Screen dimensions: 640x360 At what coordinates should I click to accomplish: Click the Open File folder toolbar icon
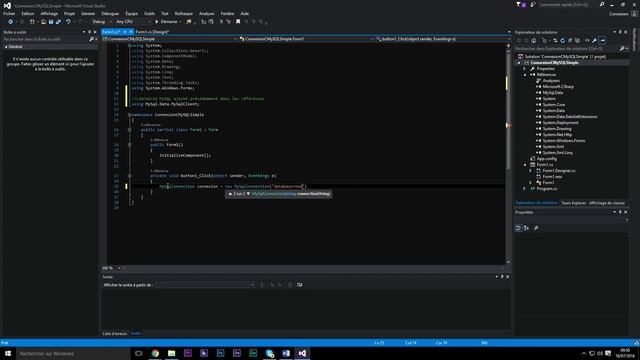click(x=43, y=22)
